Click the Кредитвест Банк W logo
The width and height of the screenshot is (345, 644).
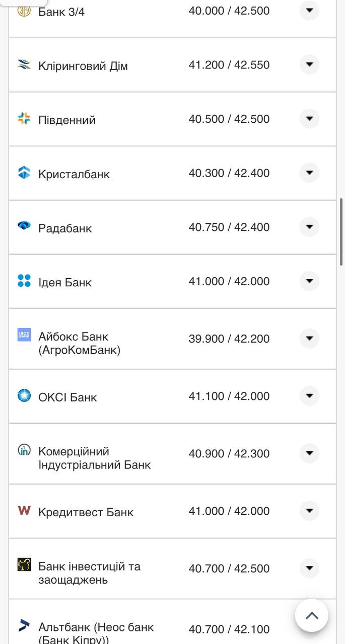[x=24, y=511]
